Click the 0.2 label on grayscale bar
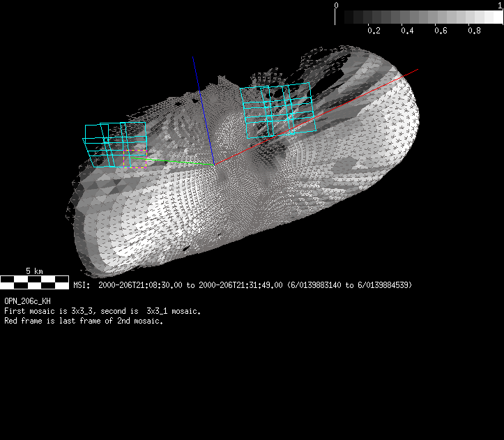The height and width of the screenshot is (440, 504). click(x=374, y=31)
